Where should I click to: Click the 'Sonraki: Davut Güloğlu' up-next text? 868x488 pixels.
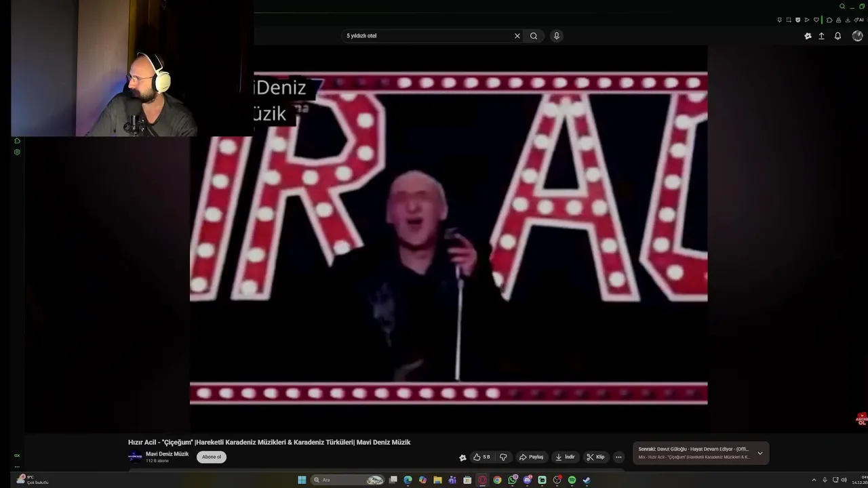693,449
